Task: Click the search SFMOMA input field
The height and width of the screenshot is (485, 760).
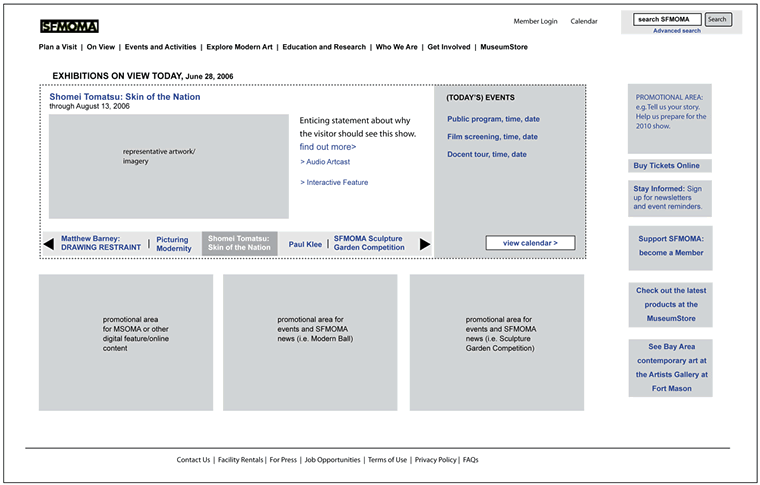Action: (667, 19)
